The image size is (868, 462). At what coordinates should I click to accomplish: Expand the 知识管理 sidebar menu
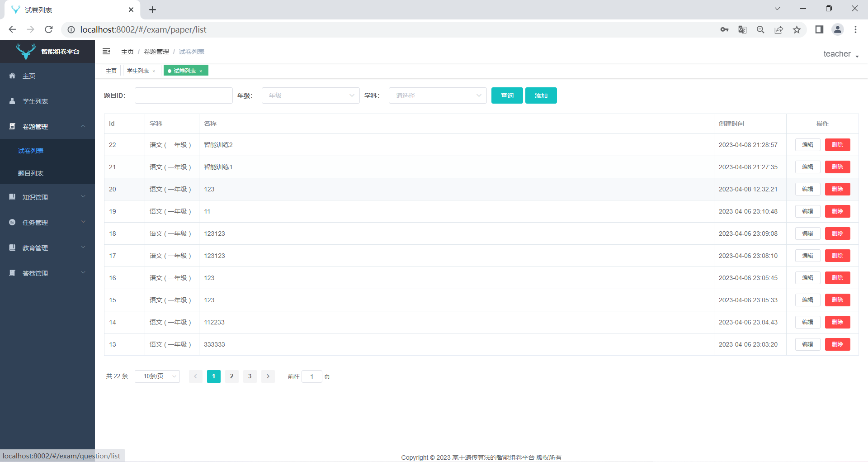tap(47, 197)
